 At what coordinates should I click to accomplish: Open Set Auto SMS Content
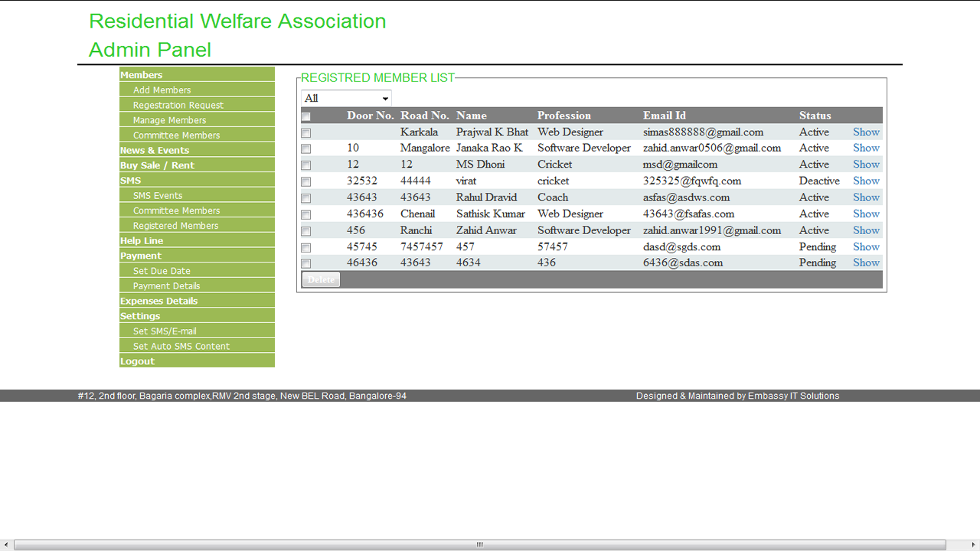click(197, 346)
